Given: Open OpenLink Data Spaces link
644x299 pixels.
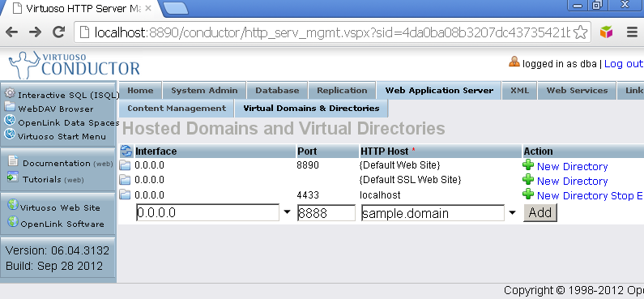Looking at the screenshot, I should tap(69, 123).
